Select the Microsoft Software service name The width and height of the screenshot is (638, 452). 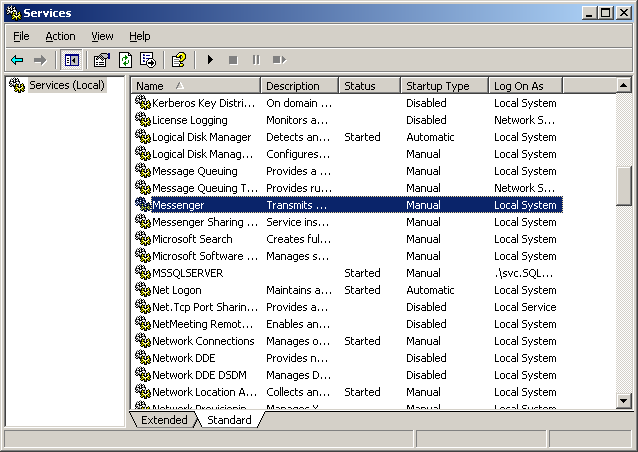tap(205, 256)
